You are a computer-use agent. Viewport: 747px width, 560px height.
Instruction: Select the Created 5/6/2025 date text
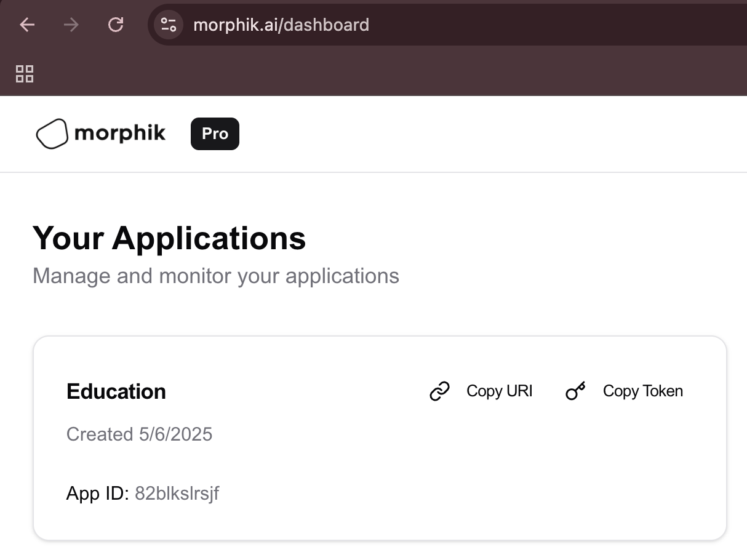click(x=139, y=434)
